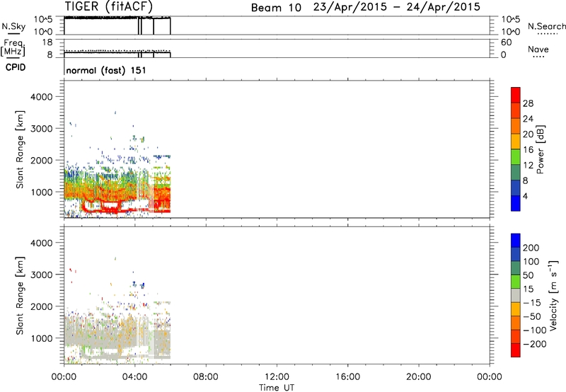Click the '200' Velocity colorbar value

point(531,248)
